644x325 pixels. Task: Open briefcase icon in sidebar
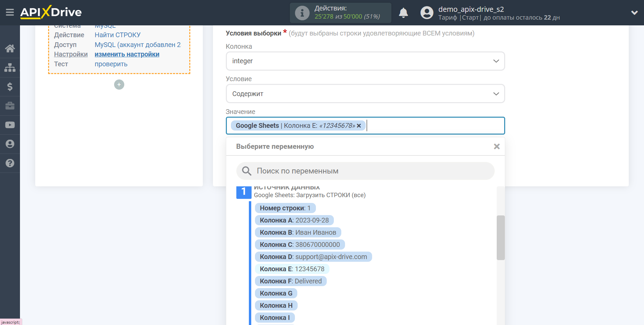click(x=10, y=106)
